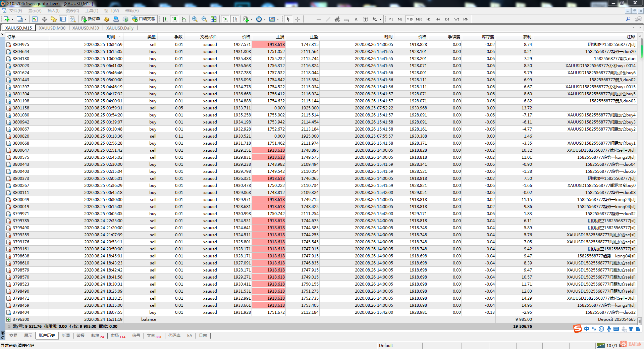Select the trendline drawing tool

328,19
